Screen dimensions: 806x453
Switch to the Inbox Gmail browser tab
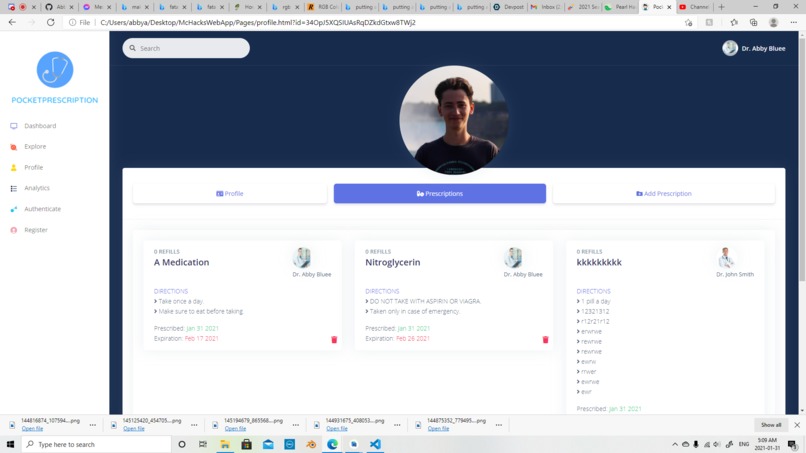coord(546,7)
